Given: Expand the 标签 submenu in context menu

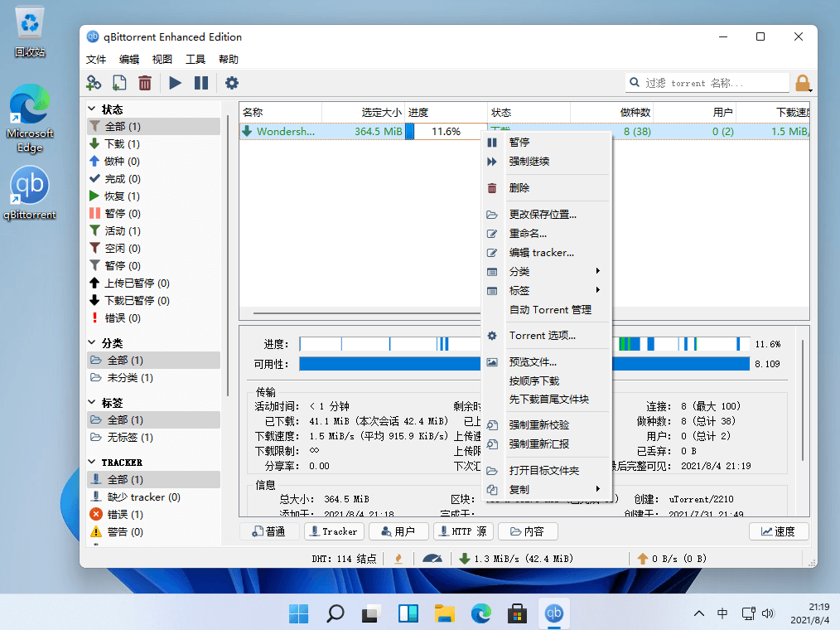Looking at the screenshot, I should tap(547, 291).
